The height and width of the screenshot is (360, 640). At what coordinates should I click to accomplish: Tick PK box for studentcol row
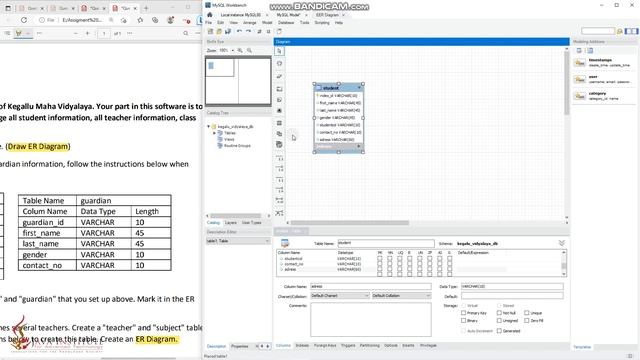point(380,259)
